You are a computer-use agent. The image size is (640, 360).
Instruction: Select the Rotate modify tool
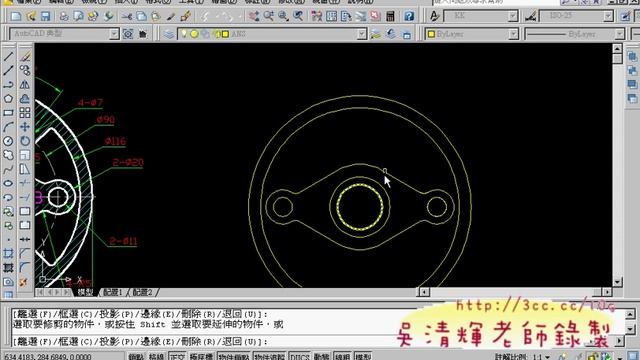coord(25,141)
